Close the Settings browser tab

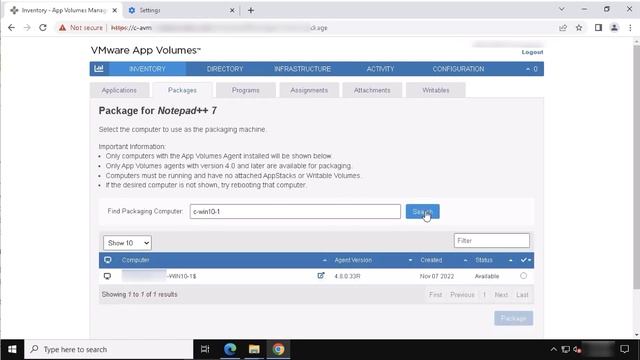pyautogui.click(x=232, y=10)
